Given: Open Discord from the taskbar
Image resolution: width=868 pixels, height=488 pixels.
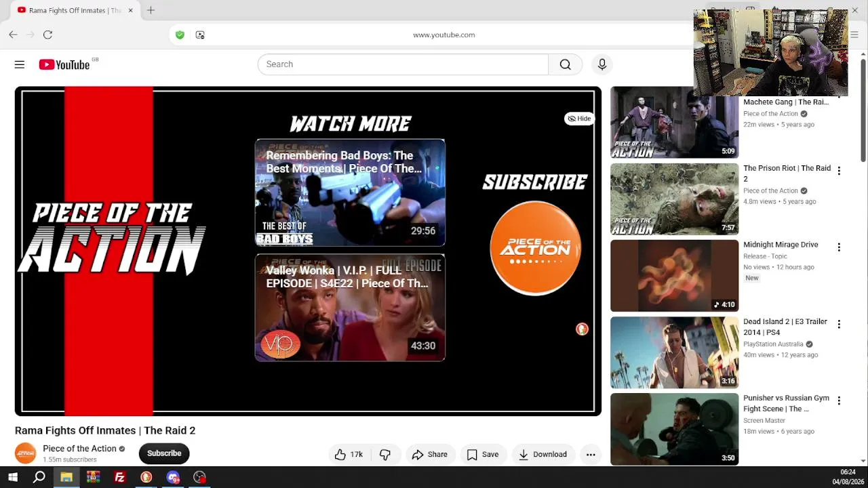Looking at the screenshot, I should [x=173, y=477].
